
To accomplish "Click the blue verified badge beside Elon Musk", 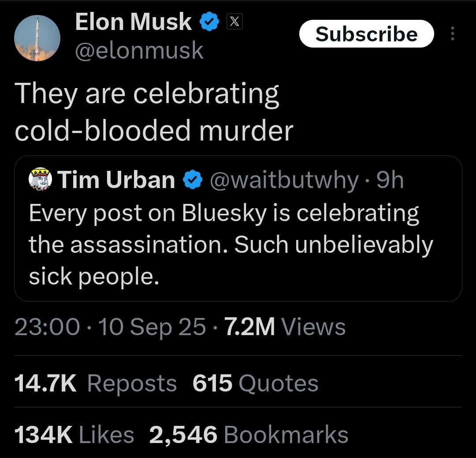I will 210,22.
